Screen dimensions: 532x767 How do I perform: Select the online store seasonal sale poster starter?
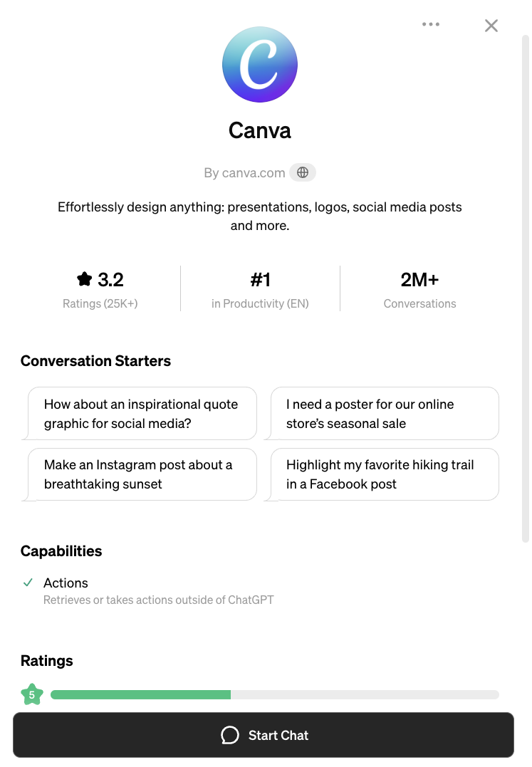pyautogui.click(x=385, y=414)
